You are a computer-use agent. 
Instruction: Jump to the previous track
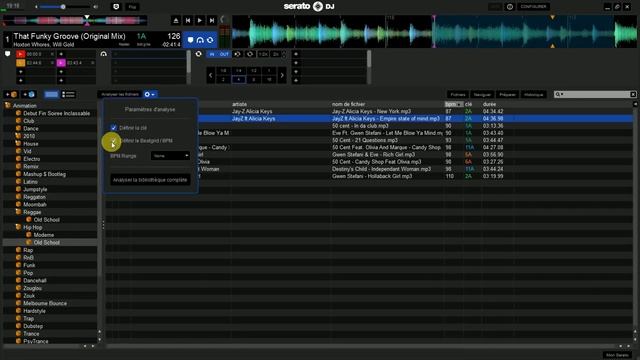[188, 20]
